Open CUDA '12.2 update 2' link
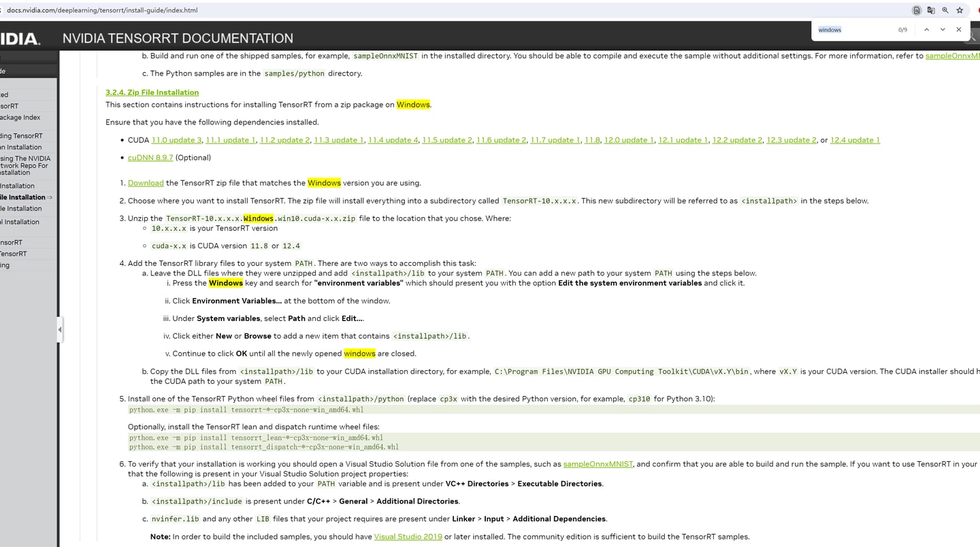980x547 pixels. tap(737, 140)
